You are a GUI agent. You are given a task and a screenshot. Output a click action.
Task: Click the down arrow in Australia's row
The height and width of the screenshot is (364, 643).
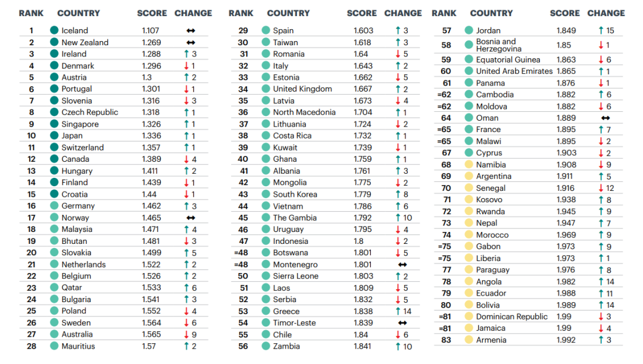(x=186, y=334)
